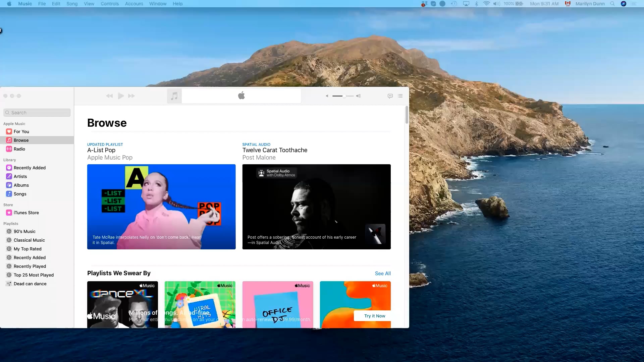
Task: Show the Up Next queue list
Action: pyautogui.click(x=400, y=96)
